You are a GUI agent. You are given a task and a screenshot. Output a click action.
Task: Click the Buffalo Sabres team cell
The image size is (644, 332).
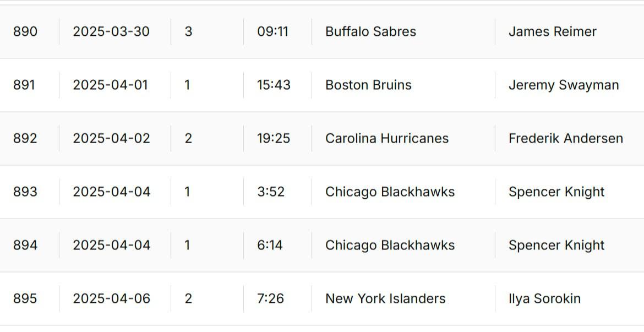point(370,31)
